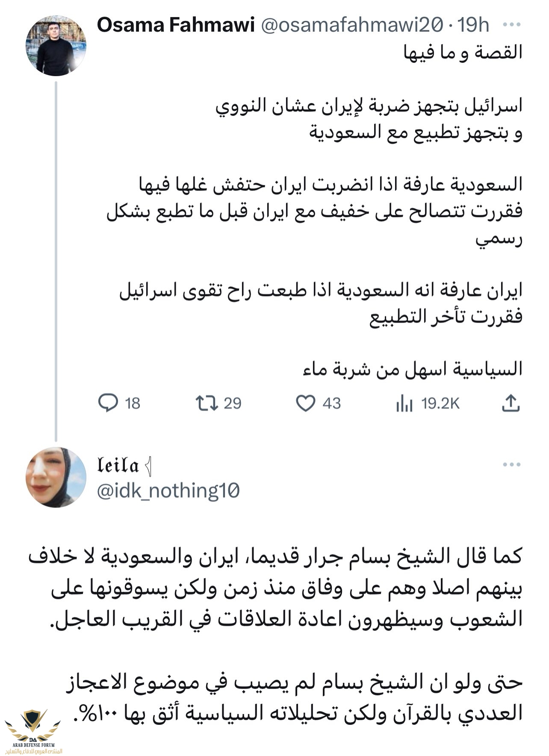Click the reply speech bubble icon

pos(108,403)
